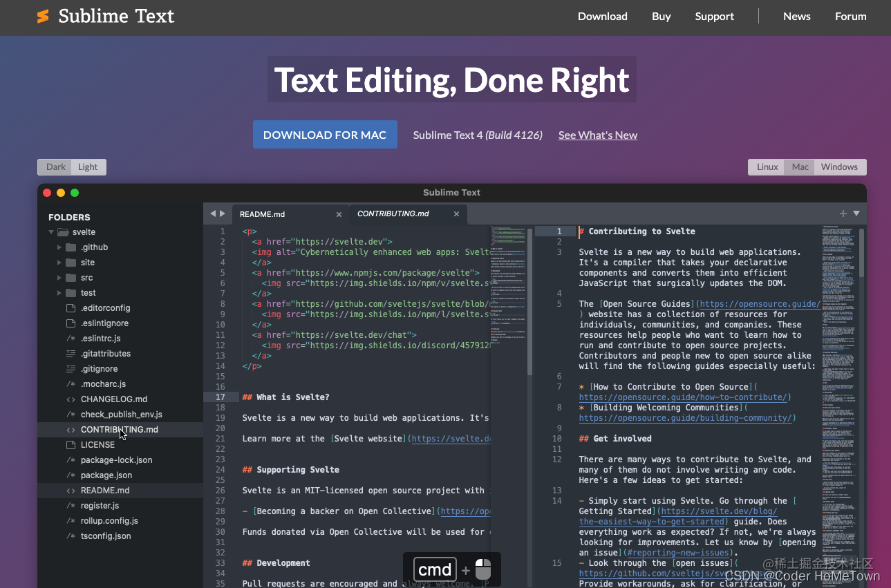Close the README.md tab
Viewport: 891px width, 588px height.
[x=339, y=215]
